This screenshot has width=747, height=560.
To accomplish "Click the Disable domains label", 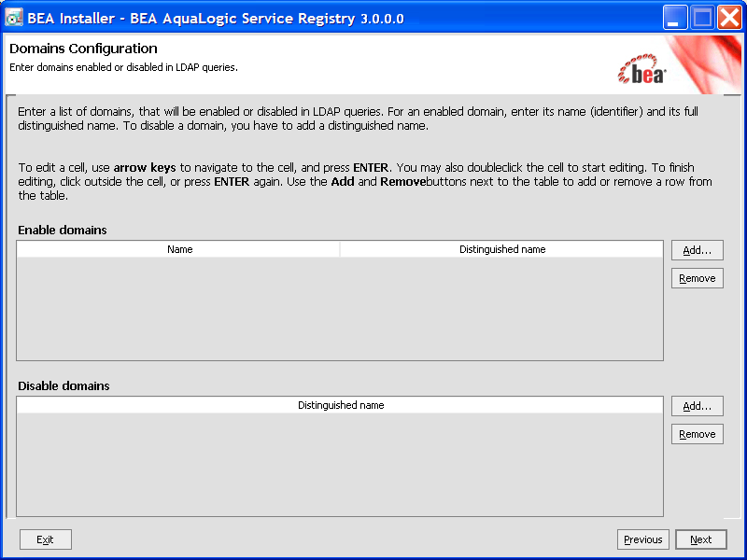I will pos(63,385).
